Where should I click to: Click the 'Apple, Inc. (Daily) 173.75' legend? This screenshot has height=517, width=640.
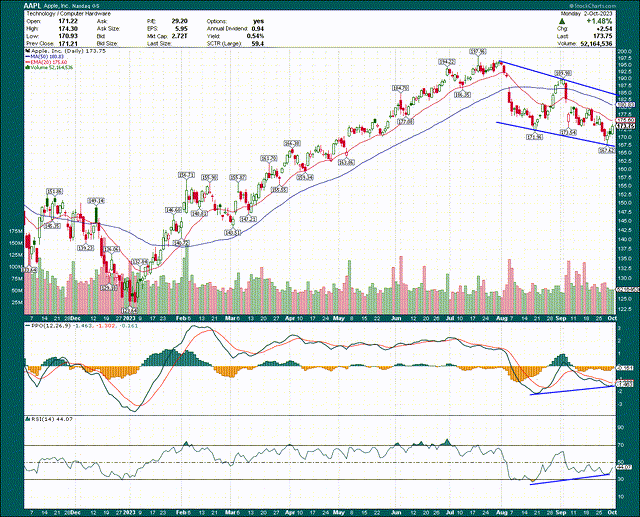[x=68, y=51]
